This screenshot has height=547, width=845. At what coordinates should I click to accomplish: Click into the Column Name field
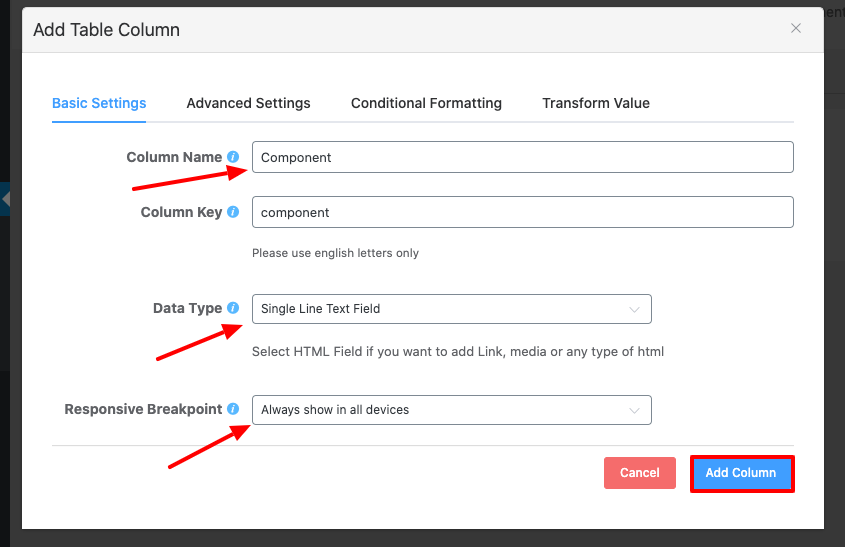pyautogui.click(x=522, y=157)
